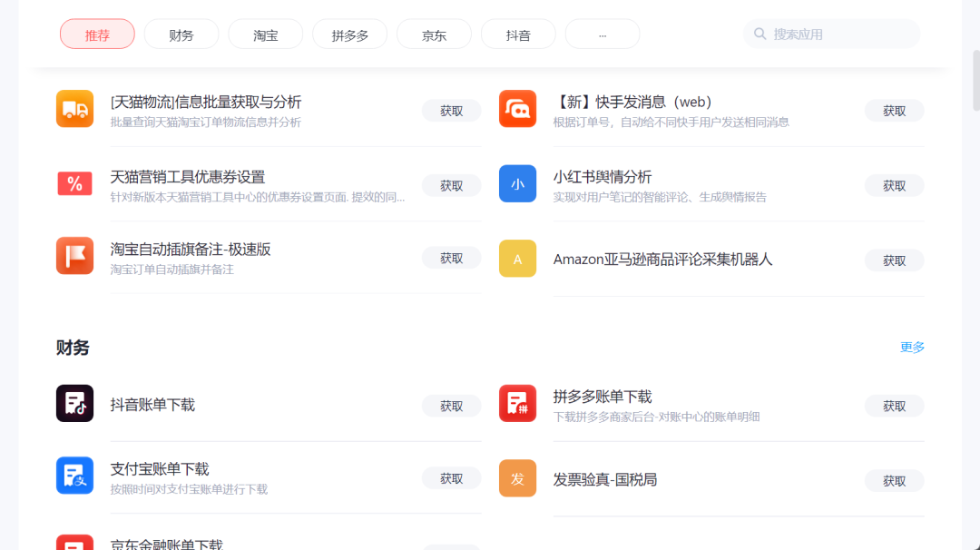Open the 抖音账单下载 title
980x550 pixels.
pos(152,405)
